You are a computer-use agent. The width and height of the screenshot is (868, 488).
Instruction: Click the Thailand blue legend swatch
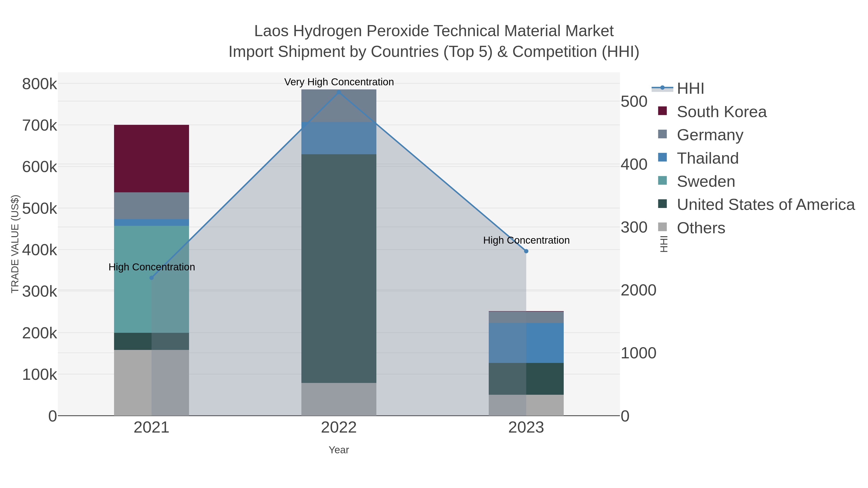(663, 157)
